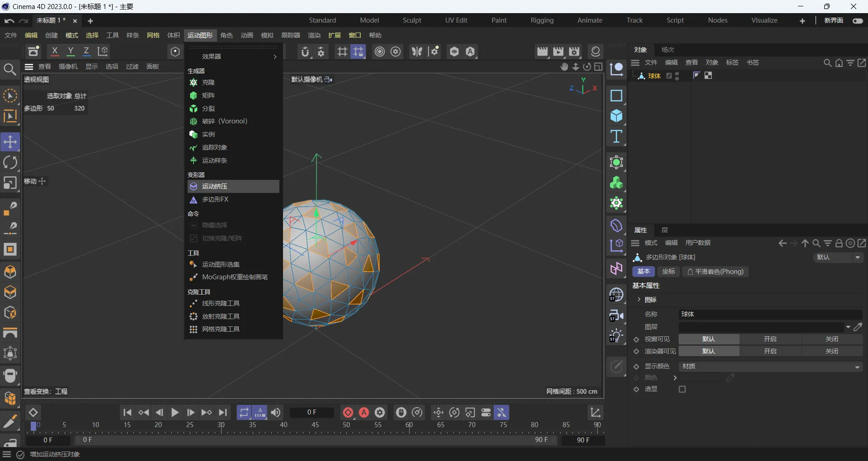This screenshot has width=868, height=461.
Task: Click the record keyframe button
Action: 348,412
